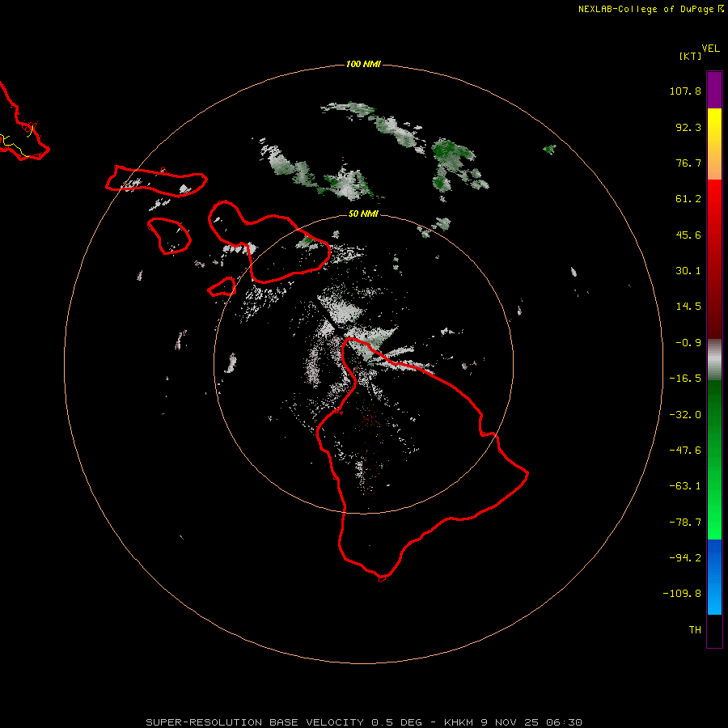Click the 92.3 legend value
Viewport: 728px width, 728px height.
pyautogui.click(x=688, y=127)
